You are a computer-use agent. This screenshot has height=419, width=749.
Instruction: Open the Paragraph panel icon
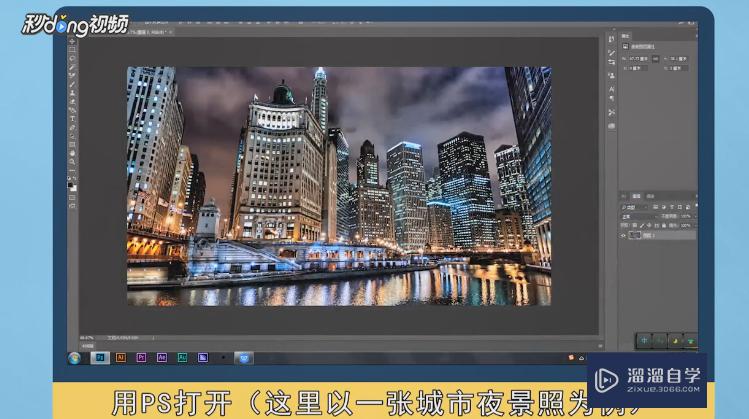[612, 98]
